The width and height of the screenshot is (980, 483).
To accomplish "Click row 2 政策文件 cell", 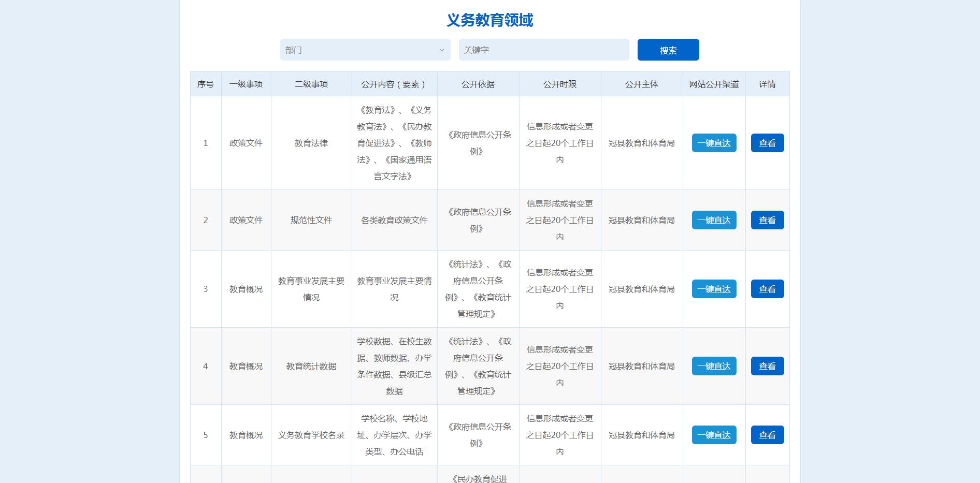I will pyautogui.click(x=246, y=220).
